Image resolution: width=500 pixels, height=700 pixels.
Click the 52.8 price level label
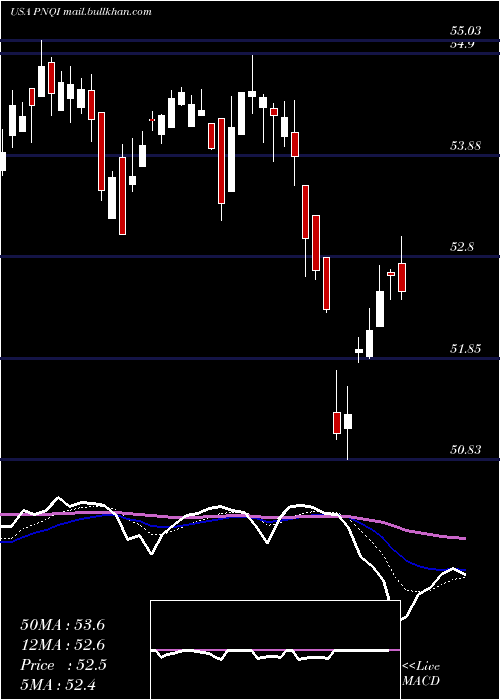[x=463, y=247]
